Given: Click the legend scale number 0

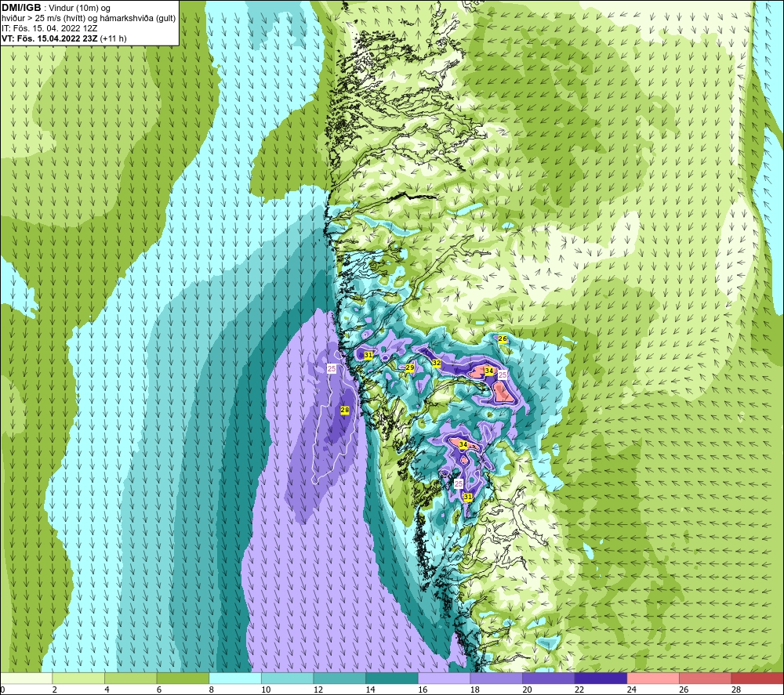Looking at the screenshot, I should [2, 690].
